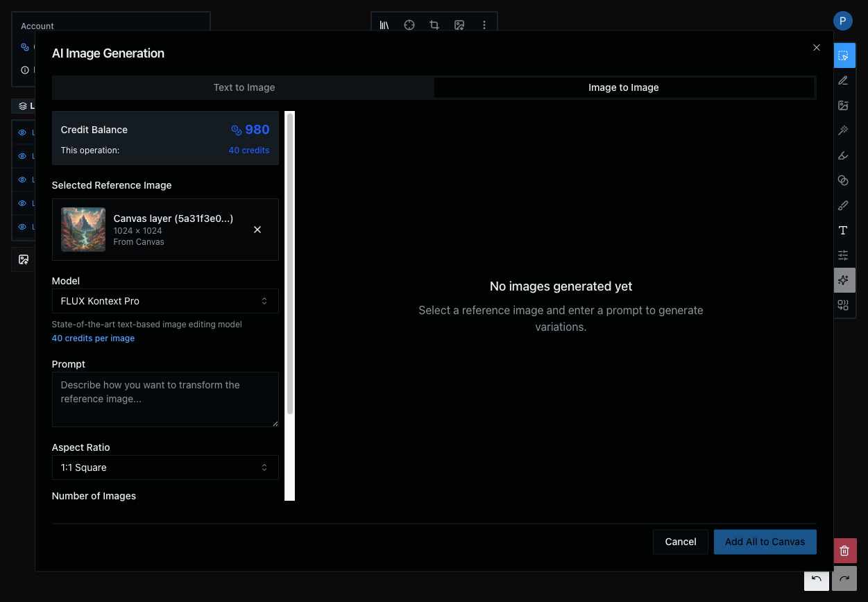Viewport: 868px width, 602px height.
Task: Switch to the Text to Image tab
Action: pos(244,87)
